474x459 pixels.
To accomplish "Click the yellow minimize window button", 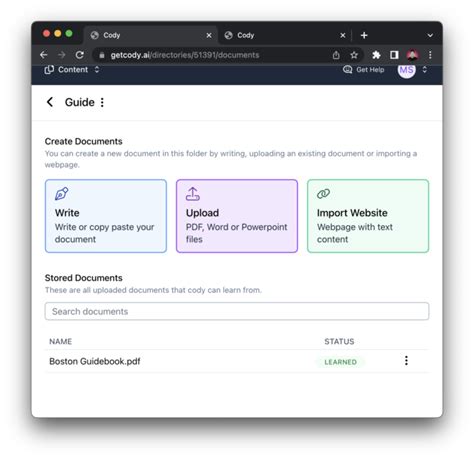I will (58, 33).
